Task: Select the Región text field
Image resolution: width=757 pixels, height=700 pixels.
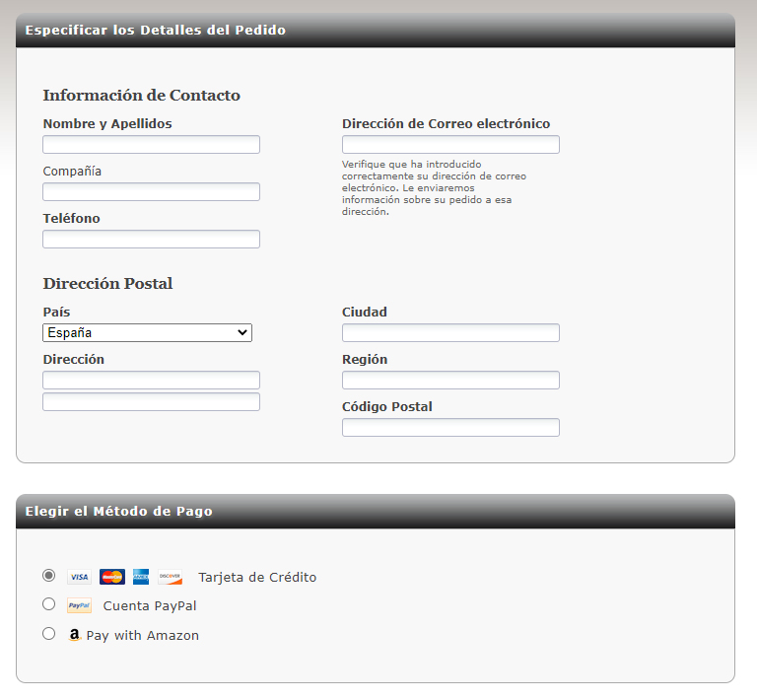Action: (450, 381)
